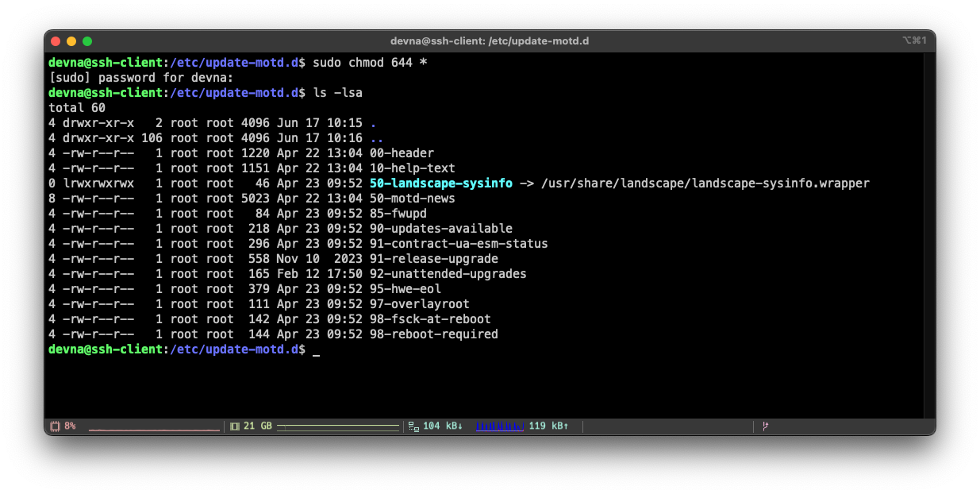The image size is (980, 494).
Task: Click the '[sudo] password for devna:' line
Action: click(x=141, y=78)
